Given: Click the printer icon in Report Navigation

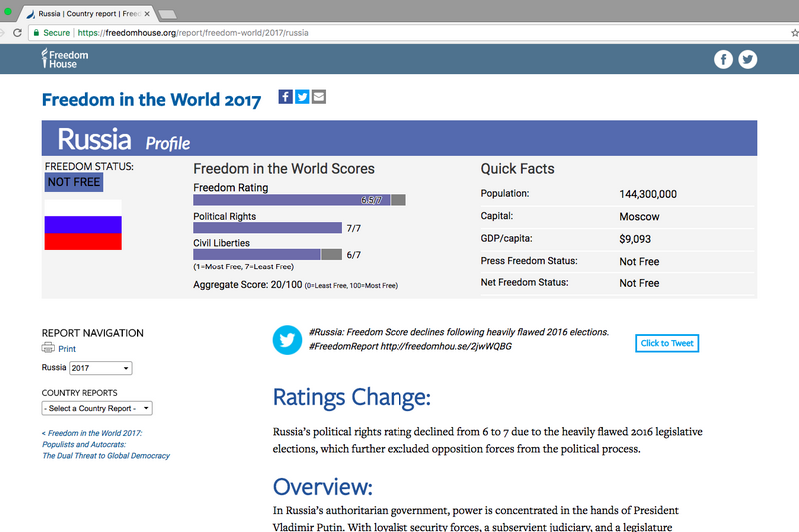Looking at the screenshot, I should pos(48,348).
